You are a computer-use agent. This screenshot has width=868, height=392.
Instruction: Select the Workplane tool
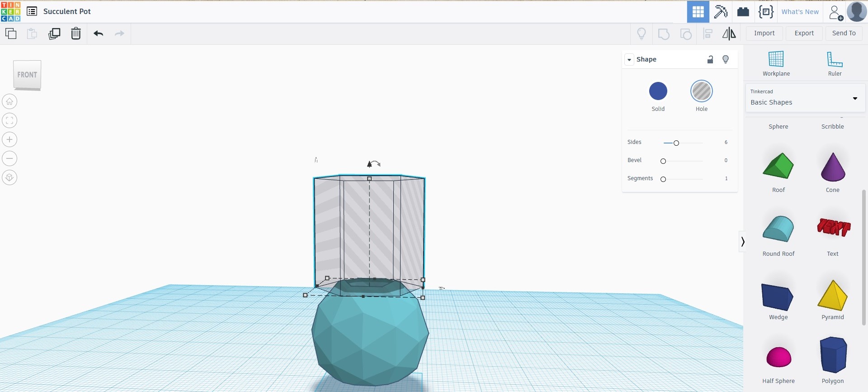(776, 63)
